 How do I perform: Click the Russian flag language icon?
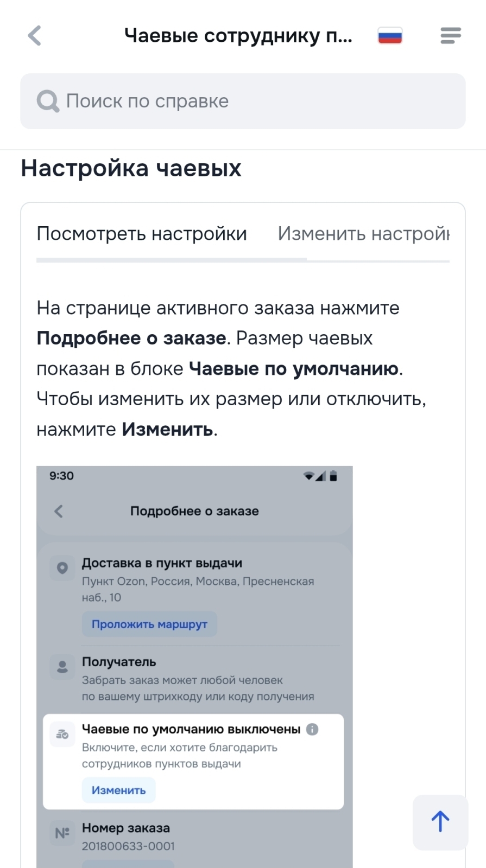point(390,34)
